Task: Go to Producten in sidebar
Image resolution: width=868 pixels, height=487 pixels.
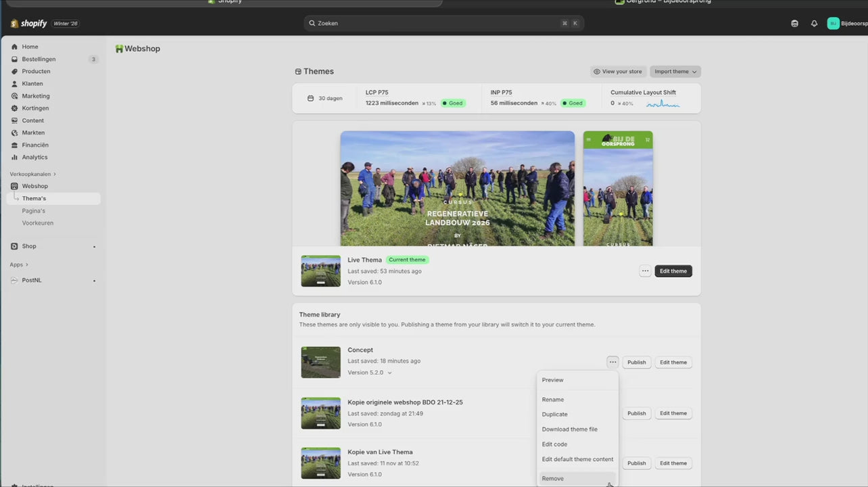Action: (x=36, y=71)
